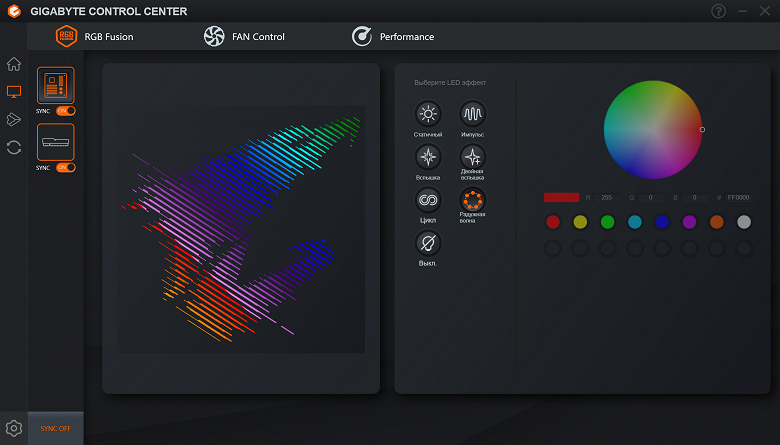
Task: Click the empty slot under the red swatch
Action: pyautogui.click(x=553, y=248)
